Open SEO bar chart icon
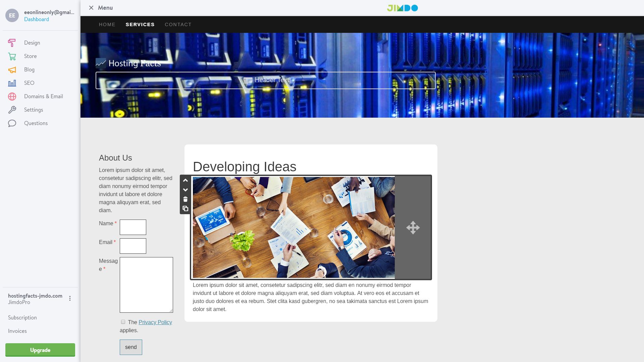The image size is (644, 362). [x=12, y=83]
